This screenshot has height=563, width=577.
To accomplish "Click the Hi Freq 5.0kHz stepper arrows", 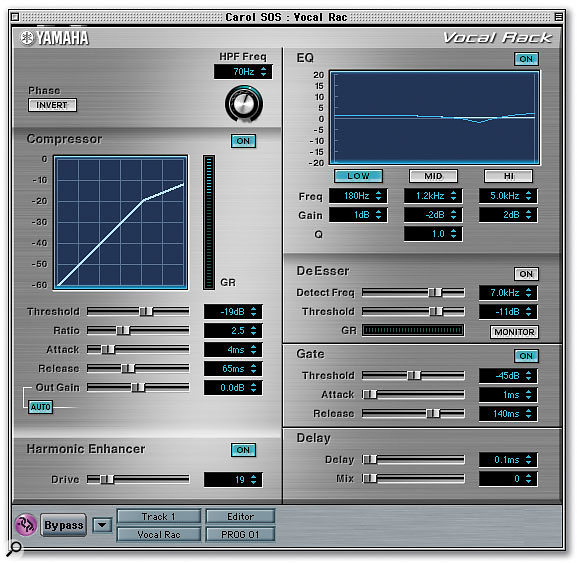I will [528, 196].
